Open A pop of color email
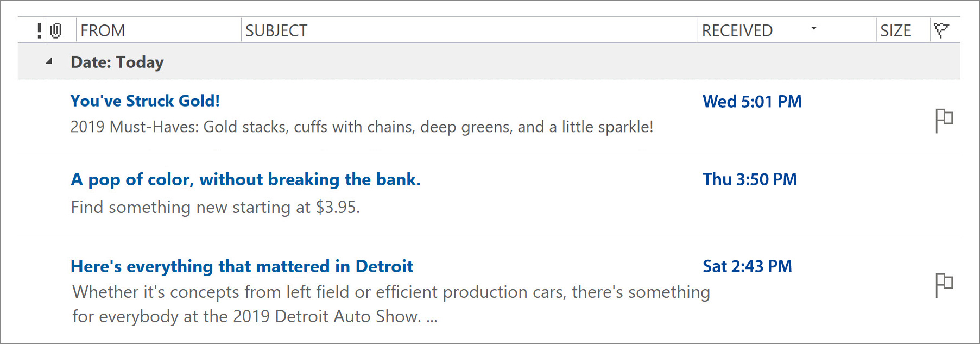980x344 pixels. point(245,179)
